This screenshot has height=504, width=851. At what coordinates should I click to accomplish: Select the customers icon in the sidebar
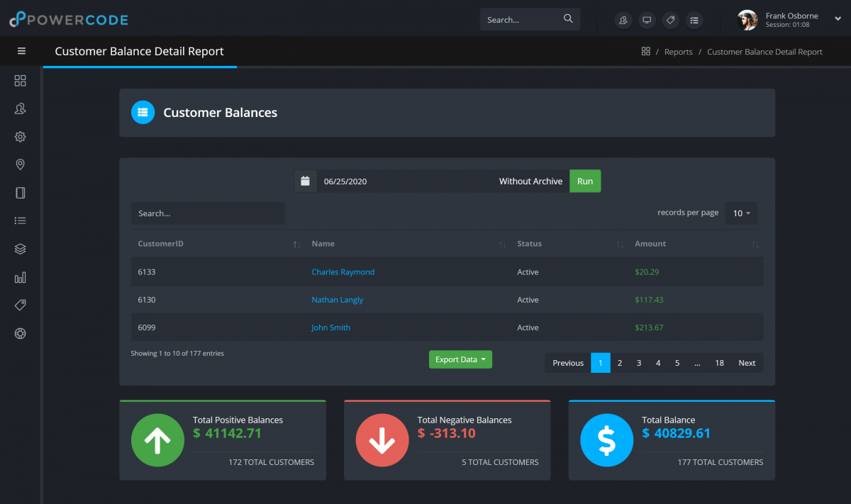(20, 108)
